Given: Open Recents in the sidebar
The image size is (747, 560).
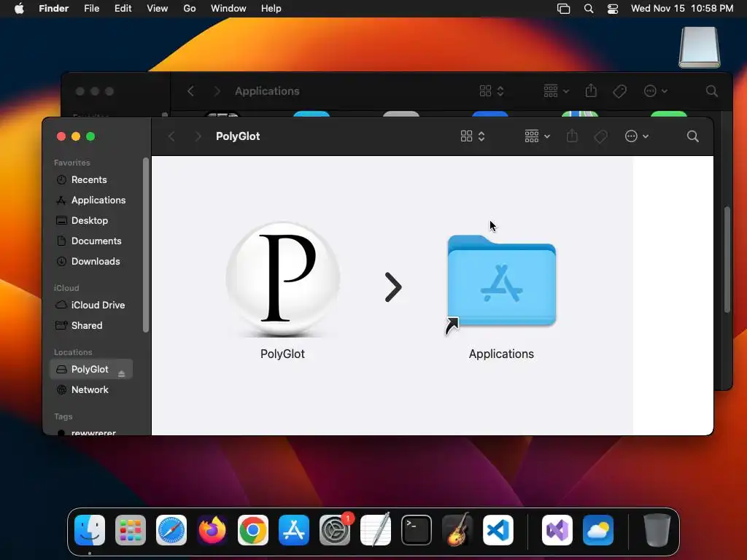Looking at the screenshot, I should pos(88,179).
